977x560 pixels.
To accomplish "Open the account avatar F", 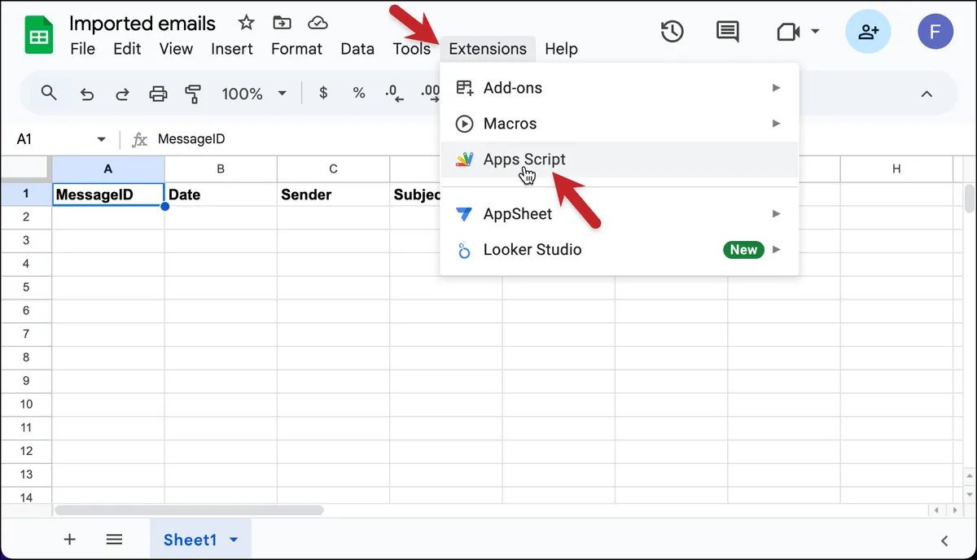I will 935,33.
